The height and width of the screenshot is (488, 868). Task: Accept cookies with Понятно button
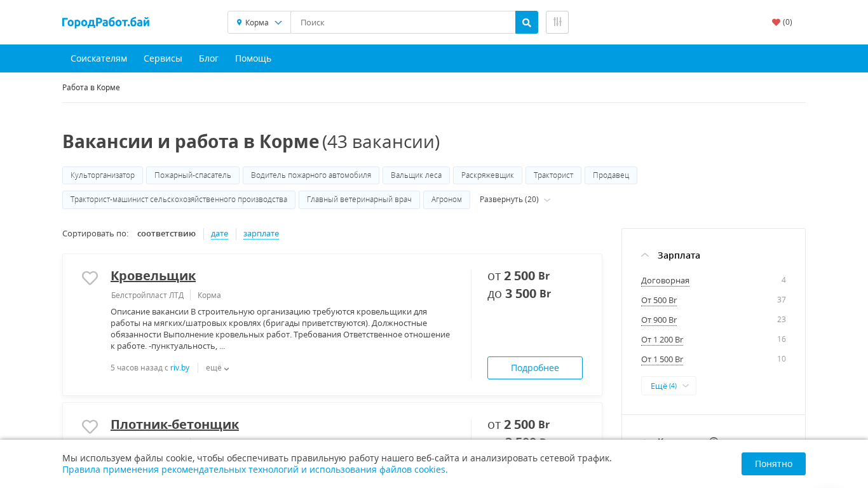pos(773,464)
